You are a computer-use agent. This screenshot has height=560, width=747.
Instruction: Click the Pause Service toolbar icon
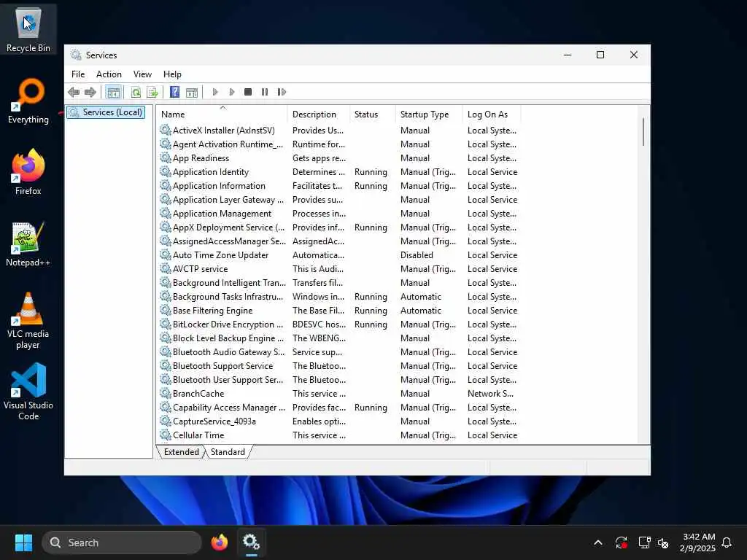[x=264, y=92]
